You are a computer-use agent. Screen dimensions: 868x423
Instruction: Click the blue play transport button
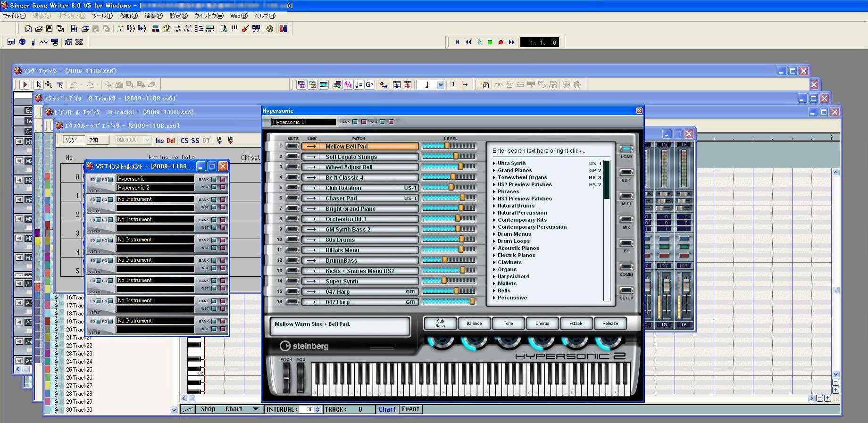pyautogui.click(x=479, y=42)
